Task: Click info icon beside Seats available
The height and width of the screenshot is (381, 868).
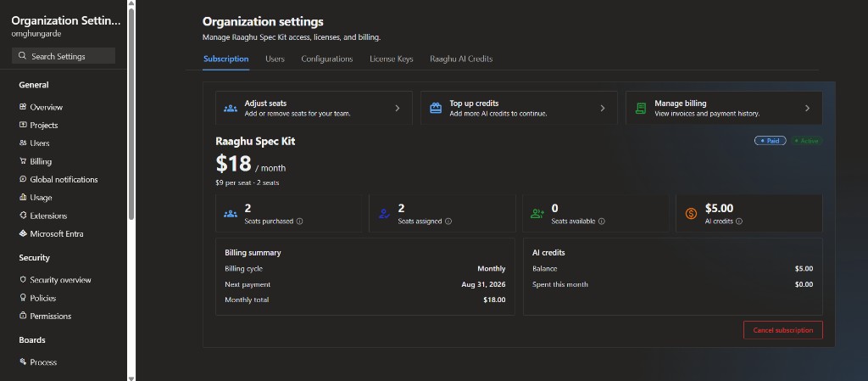Action: click(x=601, y=221)
